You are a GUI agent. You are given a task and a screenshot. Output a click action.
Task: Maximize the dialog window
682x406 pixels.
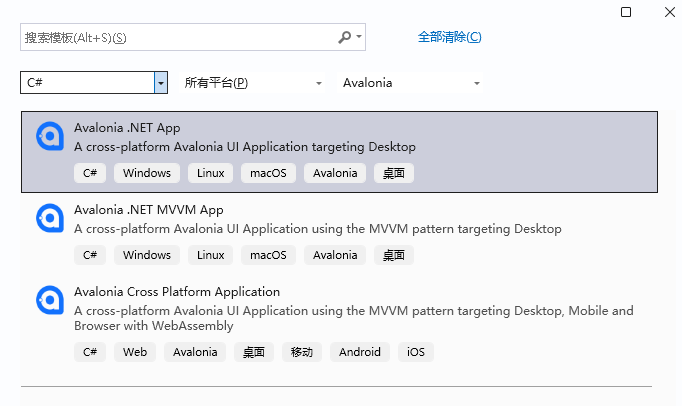[626, 12]
